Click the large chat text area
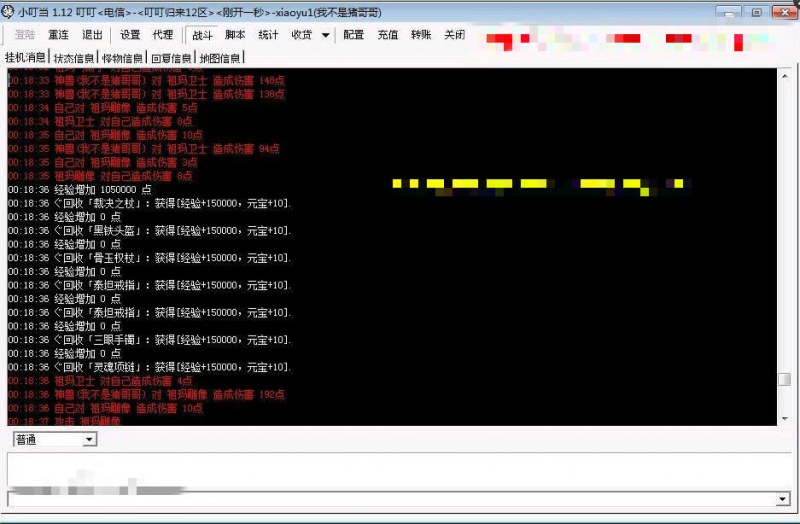The height and width of the screenshot is (524, 800). [x=399, y=469]
